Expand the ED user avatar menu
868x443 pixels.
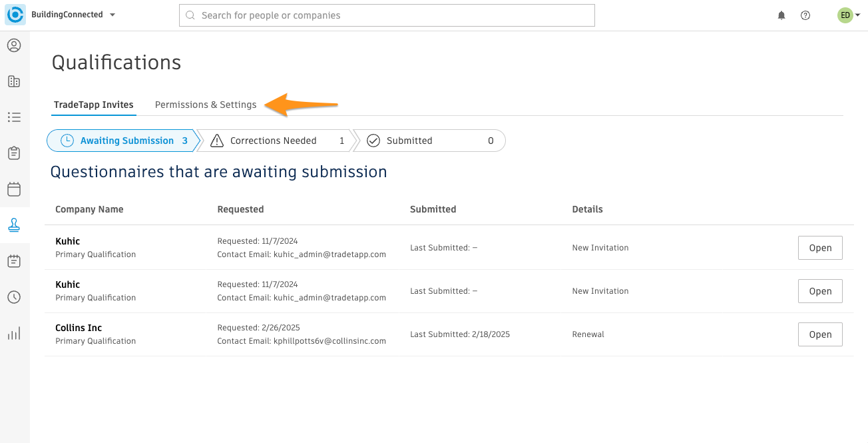coord(848,15)
